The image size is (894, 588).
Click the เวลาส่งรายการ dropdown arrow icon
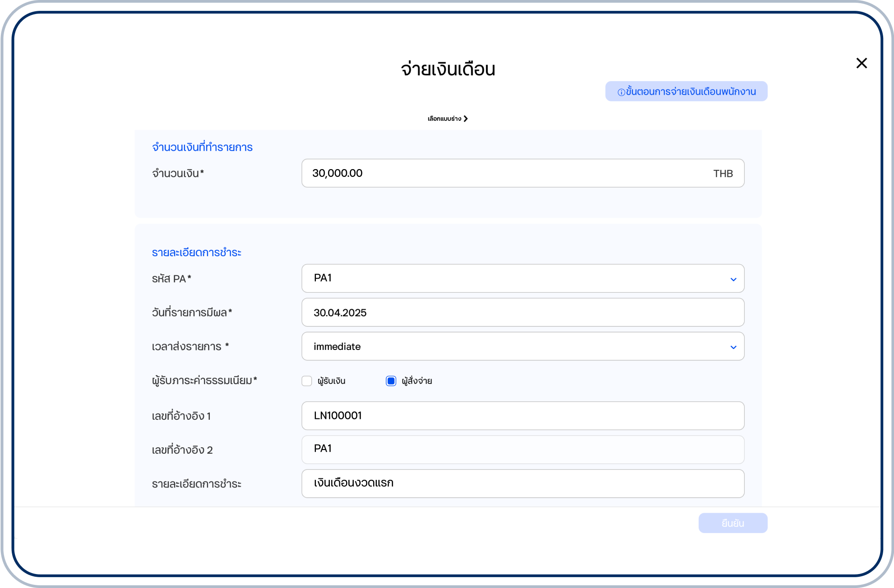tap(733, 347)
